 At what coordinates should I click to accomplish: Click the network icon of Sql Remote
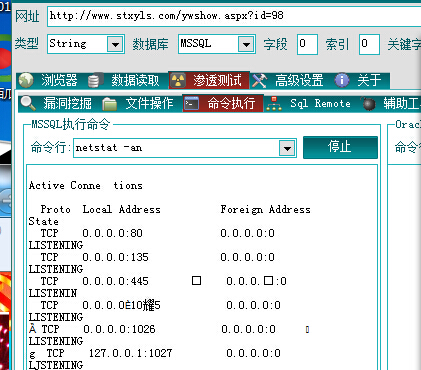[x=274, y=104]
